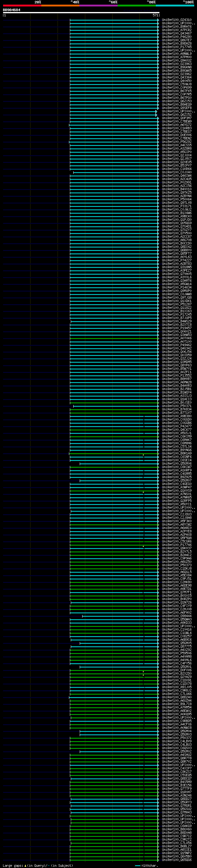
Task: Select the UniRef100_B9DHZ8 label
Action: pyautogui.click(x=176, y=43)
